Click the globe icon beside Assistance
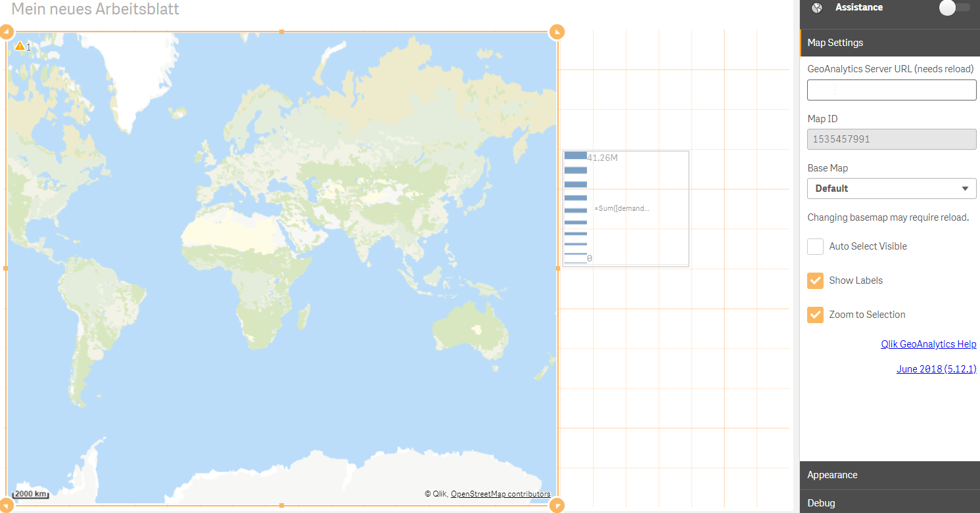The height and width of the screenshot is (513, 980). pos(816,7)
